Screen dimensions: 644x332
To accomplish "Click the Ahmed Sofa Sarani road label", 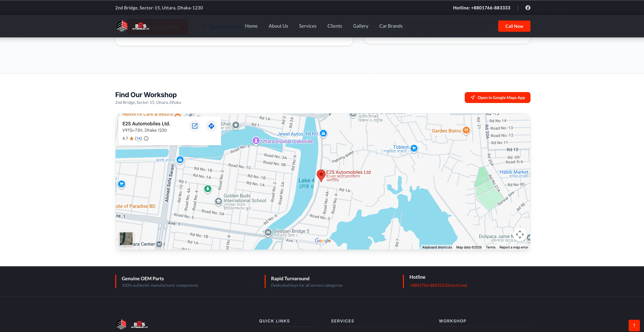I will pyautogui.click(x=170, y=183).
